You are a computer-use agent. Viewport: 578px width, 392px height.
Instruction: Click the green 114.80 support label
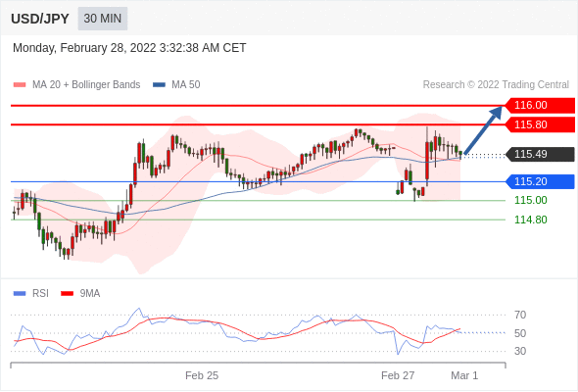click(x=530, y=220)
